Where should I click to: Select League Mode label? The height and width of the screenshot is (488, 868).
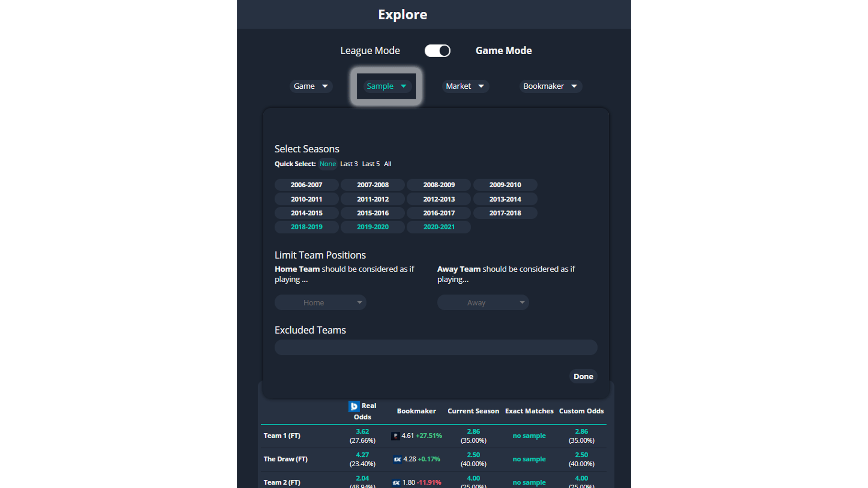point(370,50)
